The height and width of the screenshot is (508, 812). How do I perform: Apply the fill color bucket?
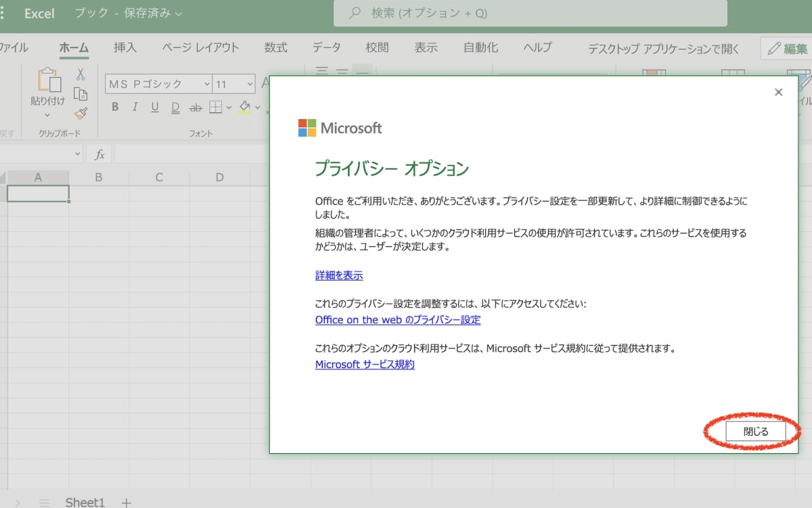tap(244, 107)
